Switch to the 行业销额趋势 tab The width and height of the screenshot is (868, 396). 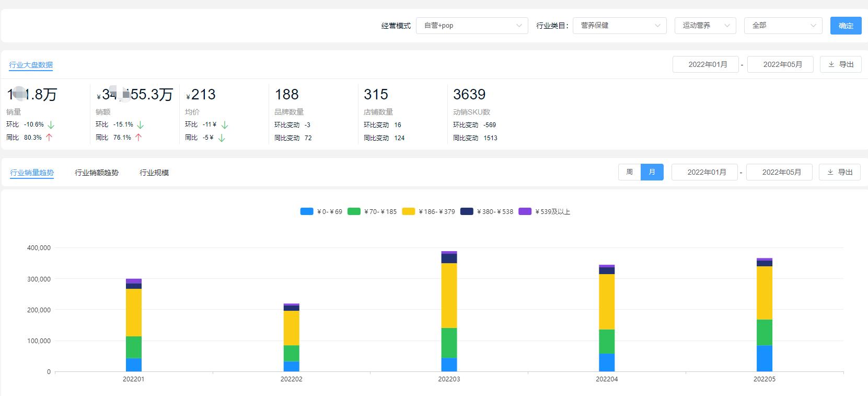click(x=97, y=173)
